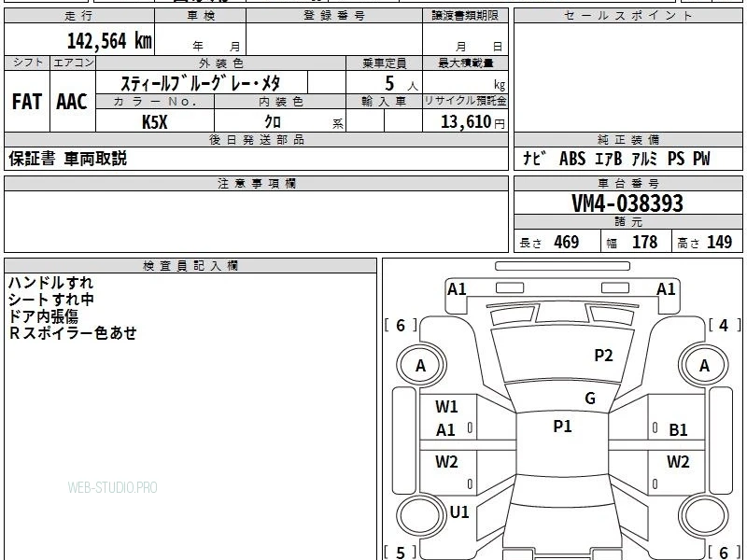Click the tire rating [ 4 ] at front right
Image resolution: width=747 pixels, height=560 pixels.
tap(725, 325)
